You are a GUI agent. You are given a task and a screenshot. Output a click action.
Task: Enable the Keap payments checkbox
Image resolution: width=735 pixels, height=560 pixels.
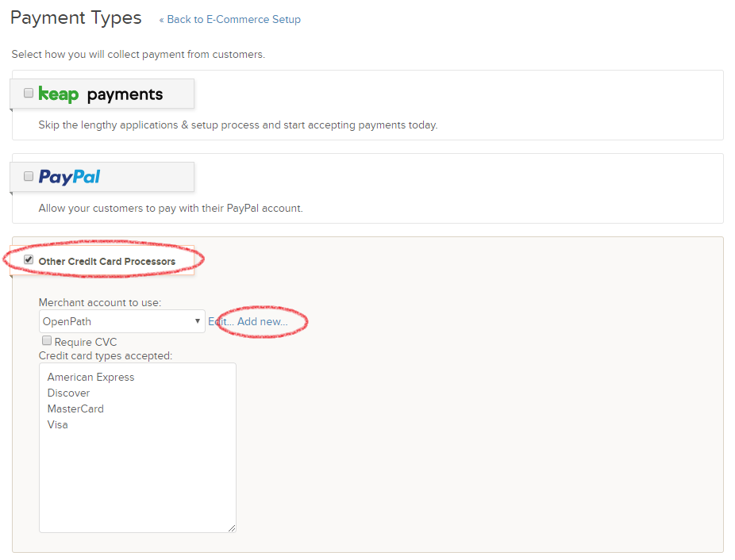29,93
